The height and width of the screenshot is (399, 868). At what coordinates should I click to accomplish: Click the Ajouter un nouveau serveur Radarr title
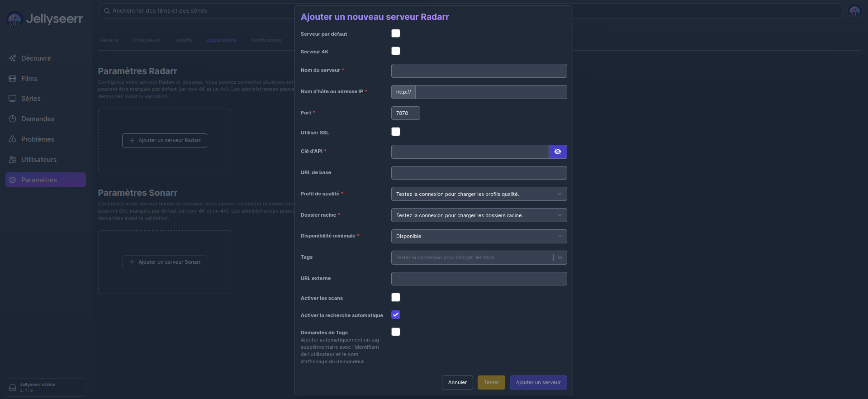(x=375, y=17)
